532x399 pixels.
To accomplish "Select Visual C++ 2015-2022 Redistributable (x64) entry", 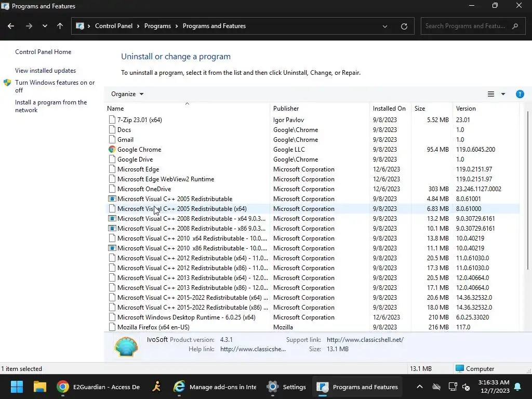I will (312, 297).
